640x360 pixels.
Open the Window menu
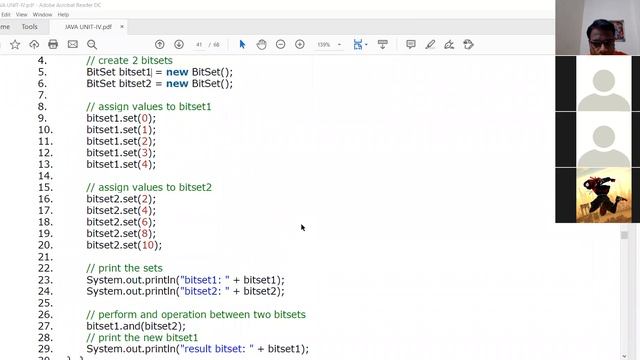coord(42,14)
